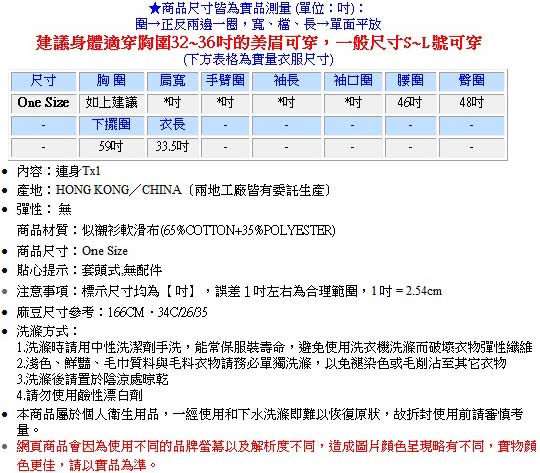Click the 59吋 hem value cell
Viewport: 540px width, 473px height.
(111, 147)
